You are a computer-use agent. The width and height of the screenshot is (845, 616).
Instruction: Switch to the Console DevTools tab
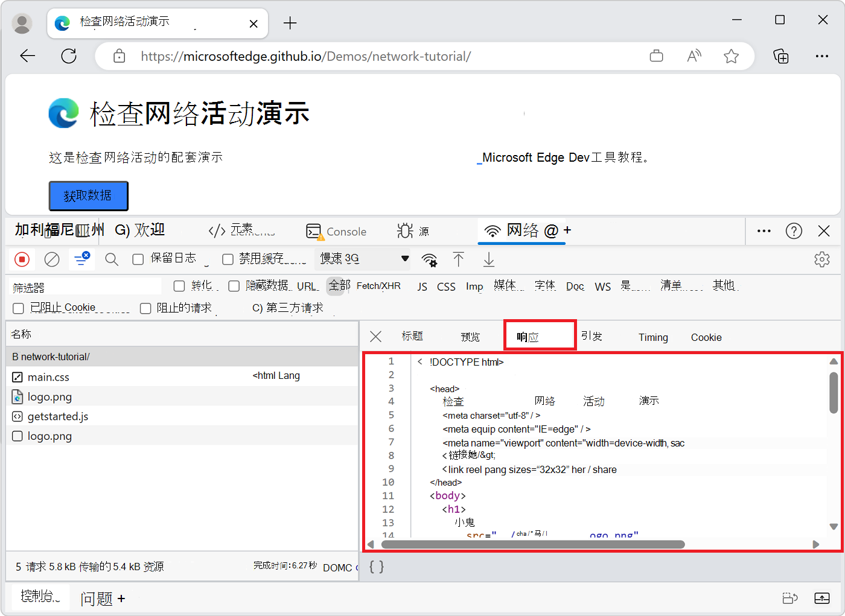click(336, 232)
